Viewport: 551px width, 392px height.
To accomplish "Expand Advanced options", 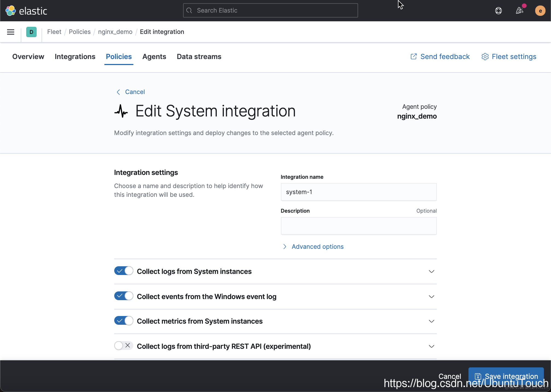I will pyautogui.click(x=317, y=247).
